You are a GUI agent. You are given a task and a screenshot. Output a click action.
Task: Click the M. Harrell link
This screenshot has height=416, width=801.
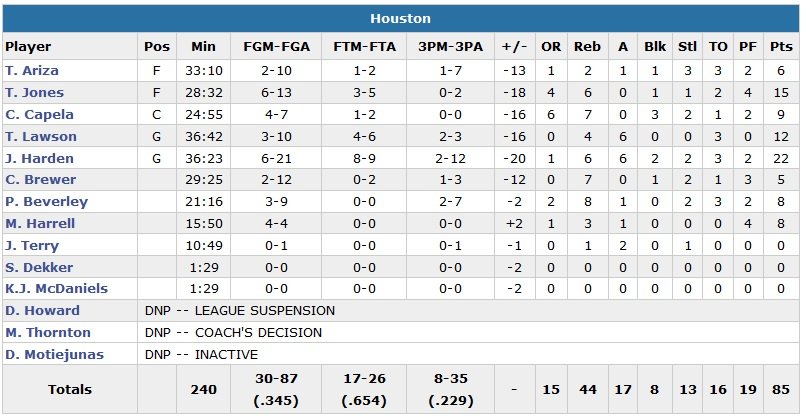point(40,224)
